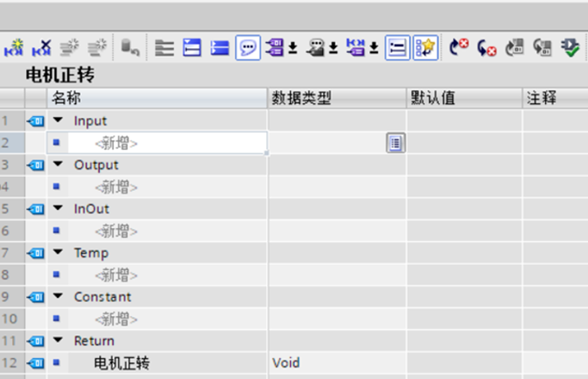Viewport: 588px width, 379px height.
Task: Click the tag icon in InOut row
Action: coord(35,209)
